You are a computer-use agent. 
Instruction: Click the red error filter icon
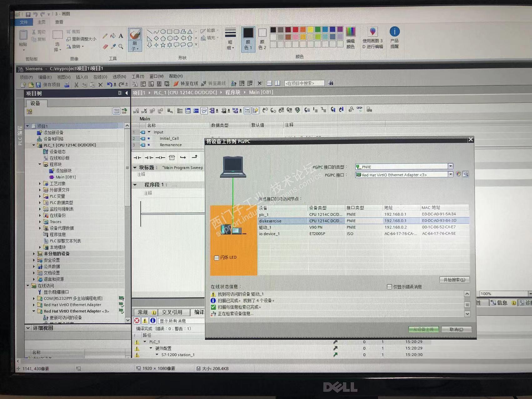137,321
